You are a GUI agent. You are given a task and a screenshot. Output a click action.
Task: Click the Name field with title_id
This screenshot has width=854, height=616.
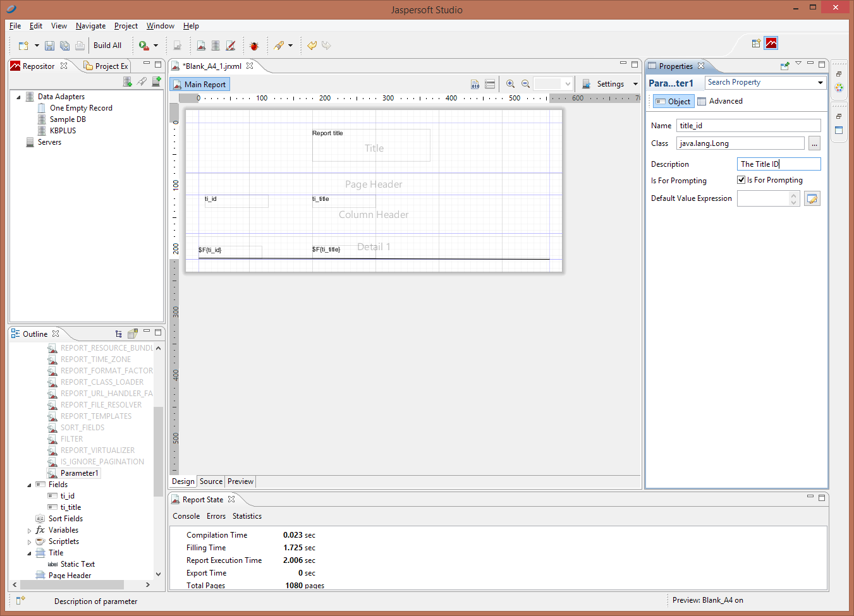[x=748, y=126]
